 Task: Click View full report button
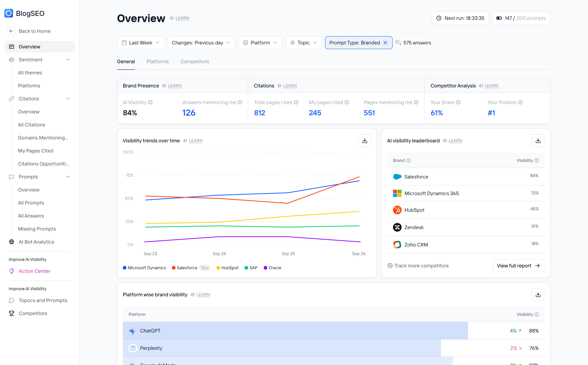518,265
